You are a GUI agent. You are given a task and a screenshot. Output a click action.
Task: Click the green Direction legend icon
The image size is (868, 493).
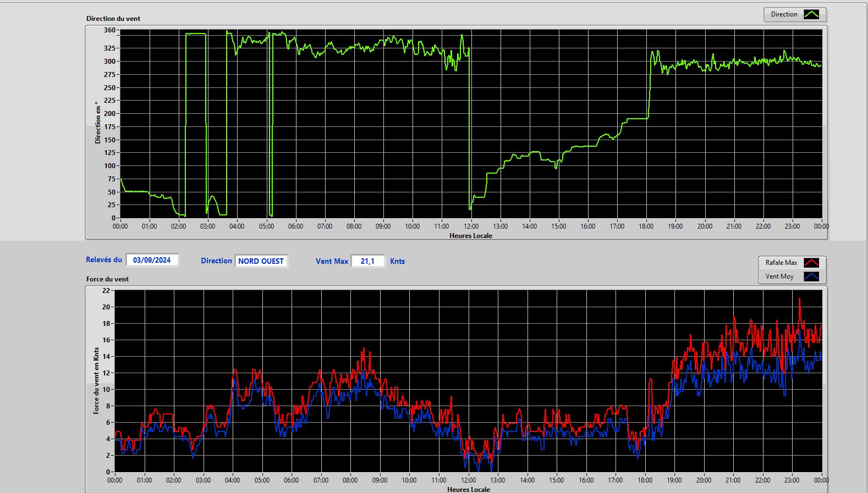pyautogui.click(x=811, y=14)
